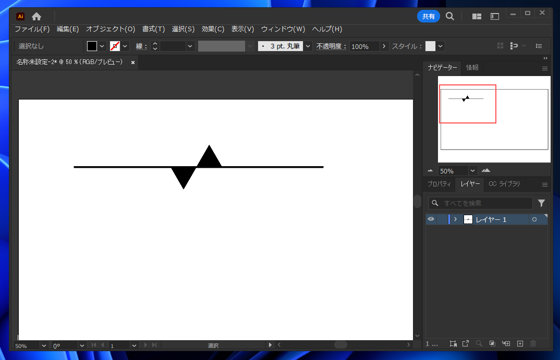Switch to the CC ライブラリ tab
Viewport: 560px width, 360px height.
(x=504, y=184)
